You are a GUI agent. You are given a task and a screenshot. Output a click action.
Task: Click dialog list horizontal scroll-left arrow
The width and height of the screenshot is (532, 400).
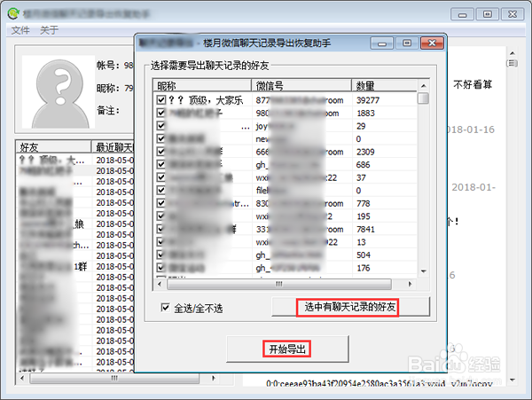(160, 284)
